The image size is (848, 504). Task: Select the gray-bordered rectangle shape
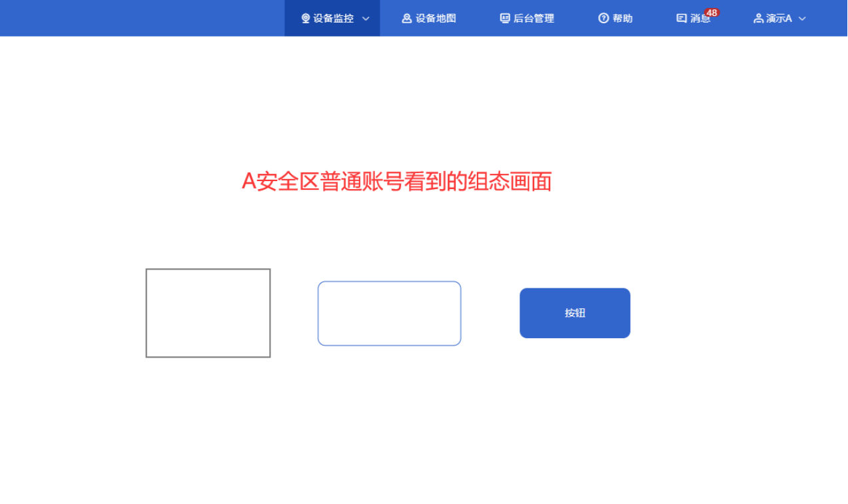coord(208,313)
